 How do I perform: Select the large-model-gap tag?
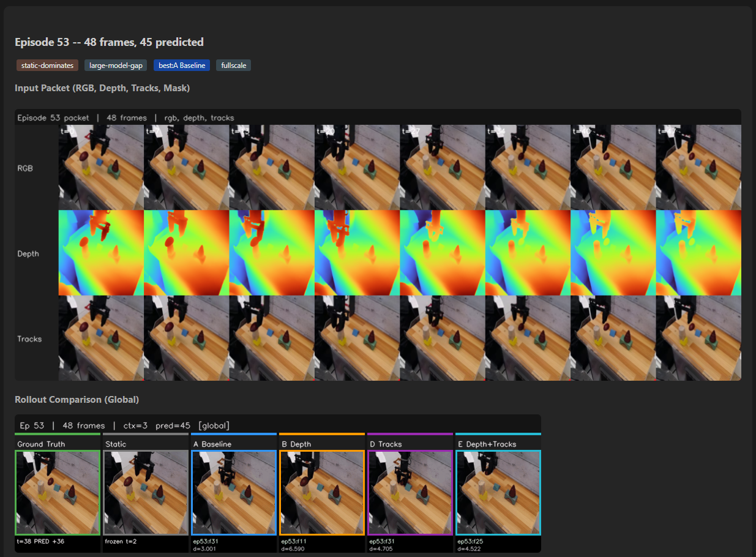[115, 65]
